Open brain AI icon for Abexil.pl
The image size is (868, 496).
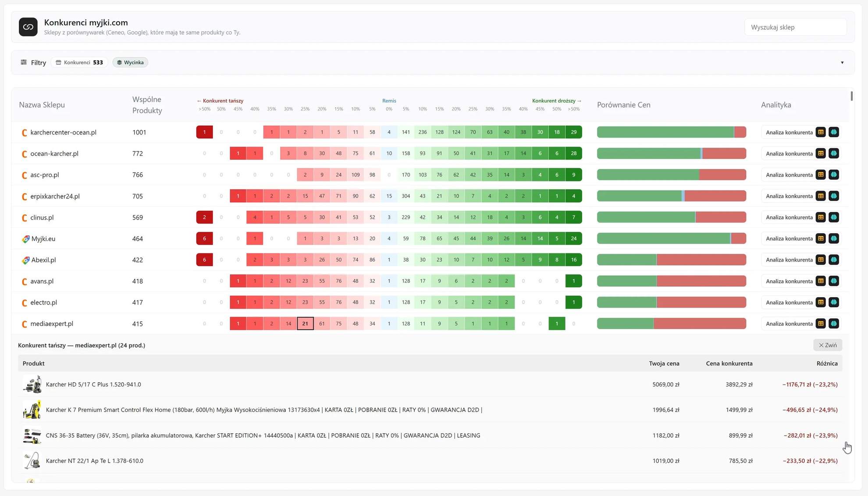(x=834, y=259)
